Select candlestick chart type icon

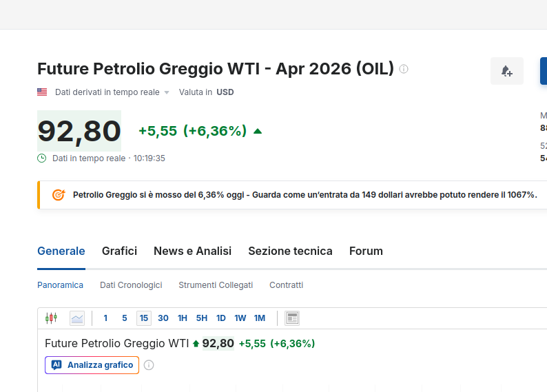(x=51, y=318)
